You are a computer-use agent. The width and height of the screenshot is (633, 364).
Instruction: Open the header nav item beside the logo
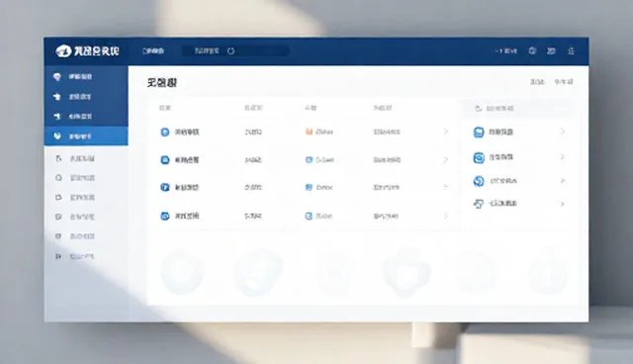153,50
